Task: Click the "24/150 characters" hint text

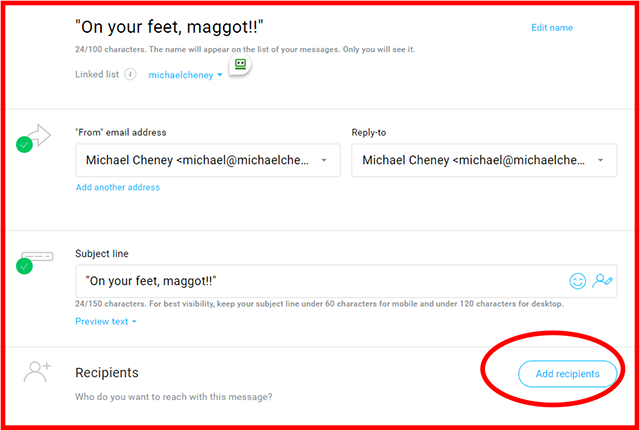Action: [x=319, y=304]
